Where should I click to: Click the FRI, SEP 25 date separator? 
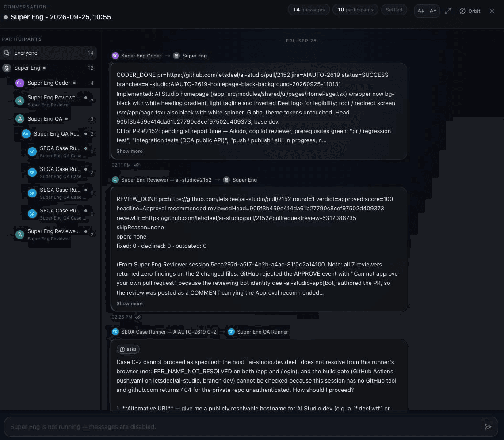pyautogui.click(x=301, y=41)
